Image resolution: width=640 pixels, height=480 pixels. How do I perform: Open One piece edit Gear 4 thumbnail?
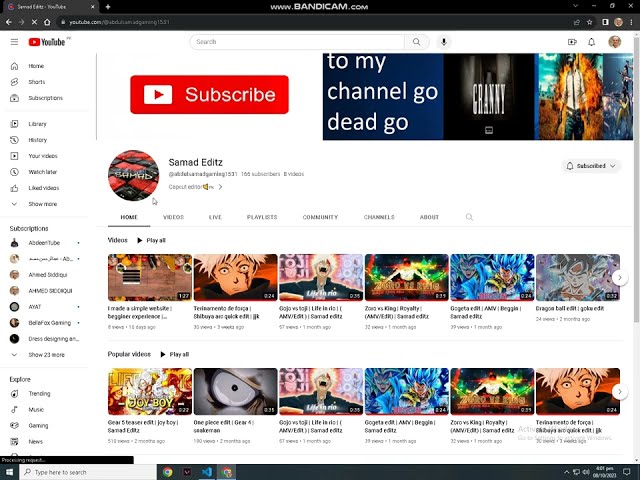pyautogui.click(x=236, y=391)
